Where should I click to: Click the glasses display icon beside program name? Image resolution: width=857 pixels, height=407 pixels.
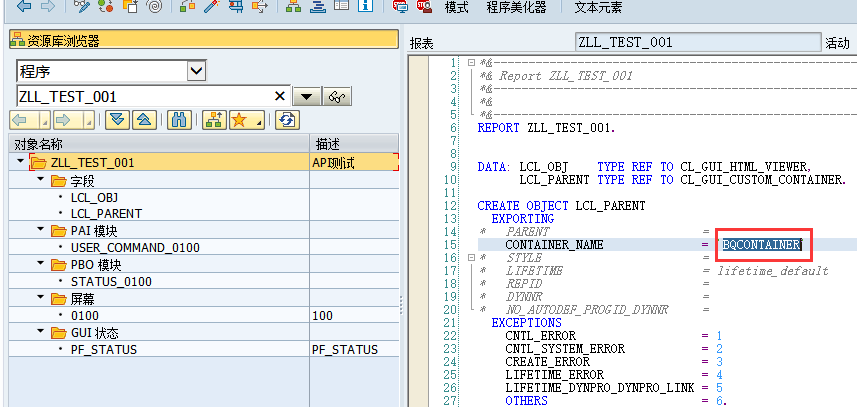pyautogui.click(x=338, y=97)
